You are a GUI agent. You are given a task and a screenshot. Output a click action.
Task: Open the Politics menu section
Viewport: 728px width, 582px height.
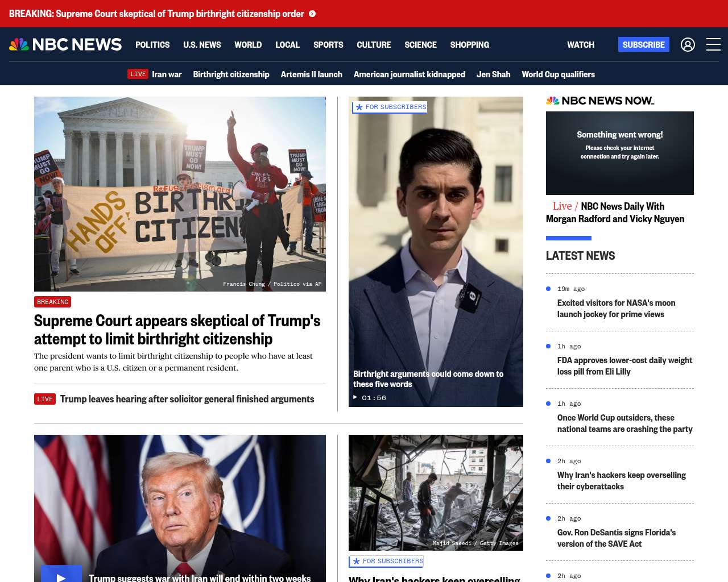(x=152, y=44)
